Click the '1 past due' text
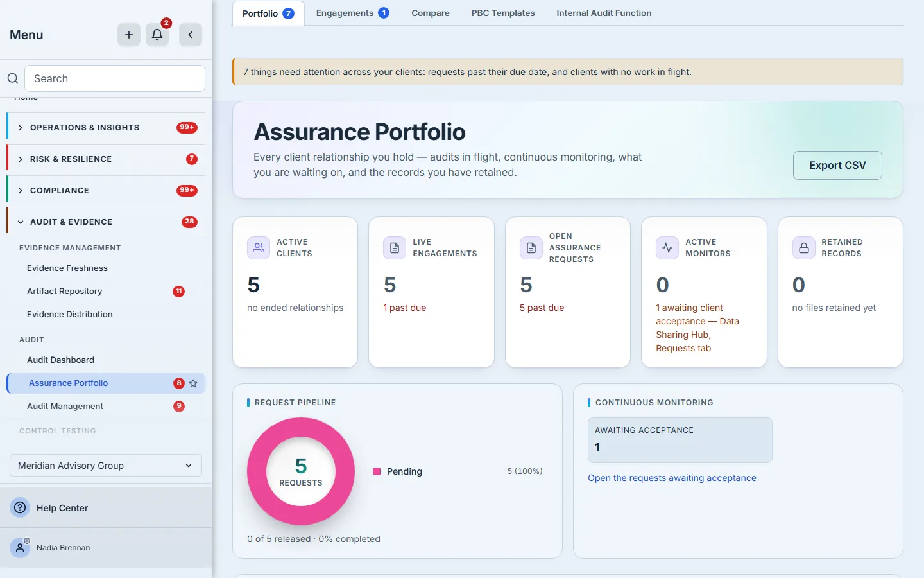This screenshot has width=924, height=578. [405, 308]
